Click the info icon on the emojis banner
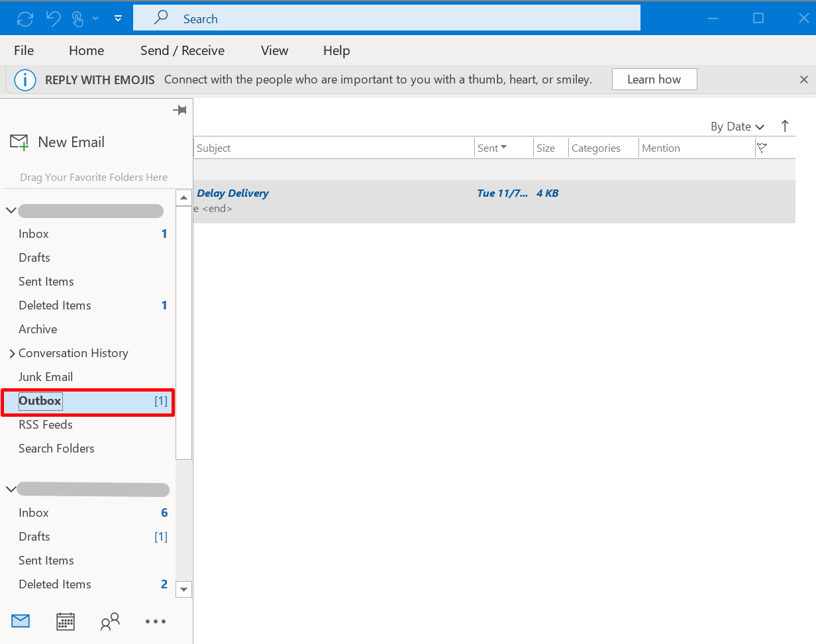Viewport: 816px width, 644px height. click(x=25, y=80)
